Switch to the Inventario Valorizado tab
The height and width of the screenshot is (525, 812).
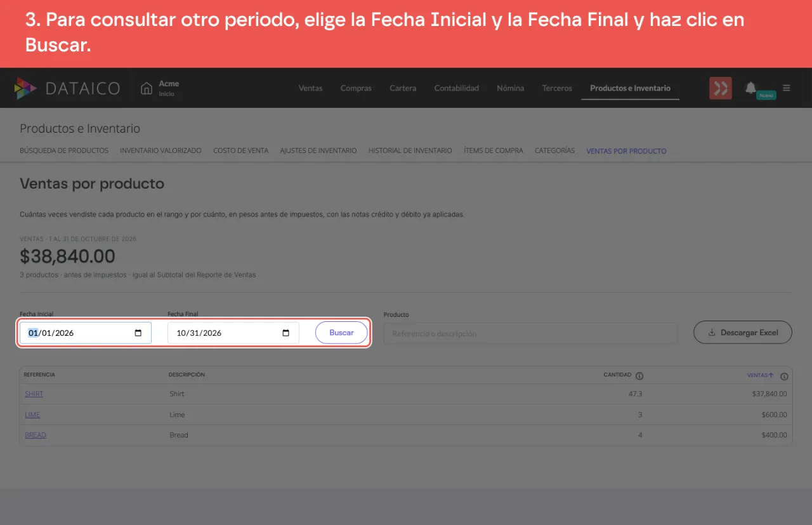point(160,151)
